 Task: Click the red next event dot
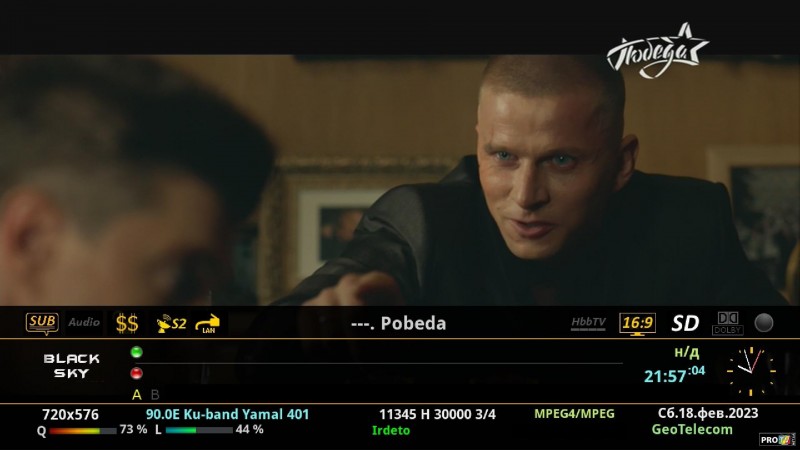(136, 373)
